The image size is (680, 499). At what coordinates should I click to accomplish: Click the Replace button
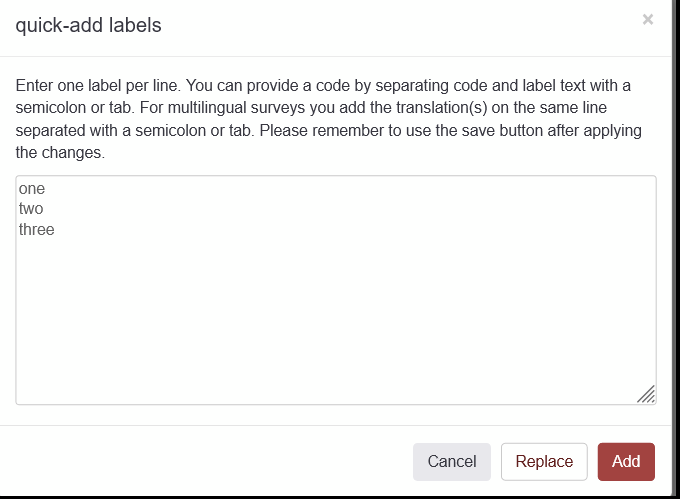pyautogui.click(x=544, y=461)
